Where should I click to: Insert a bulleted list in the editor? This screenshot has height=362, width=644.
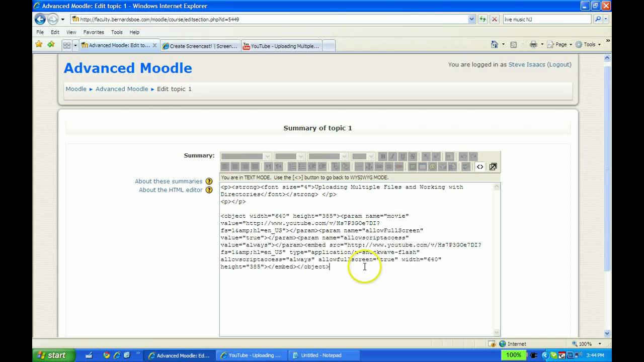302,166
